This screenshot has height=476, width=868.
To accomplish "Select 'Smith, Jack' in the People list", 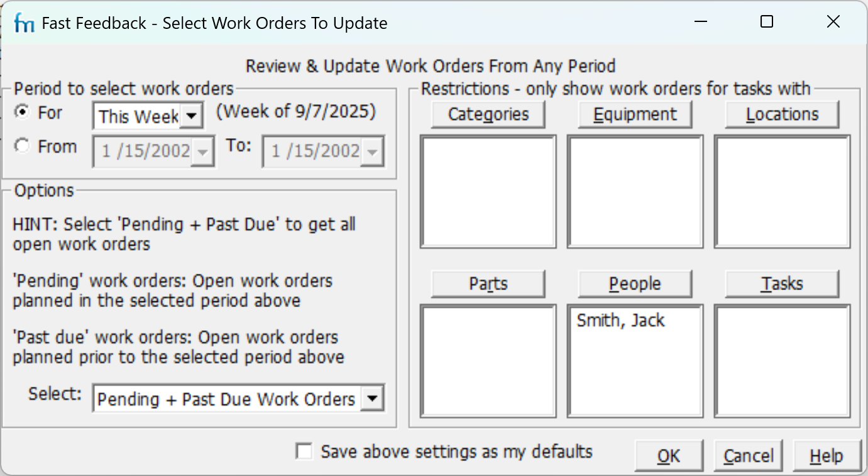I will click(x=620, y=321).
